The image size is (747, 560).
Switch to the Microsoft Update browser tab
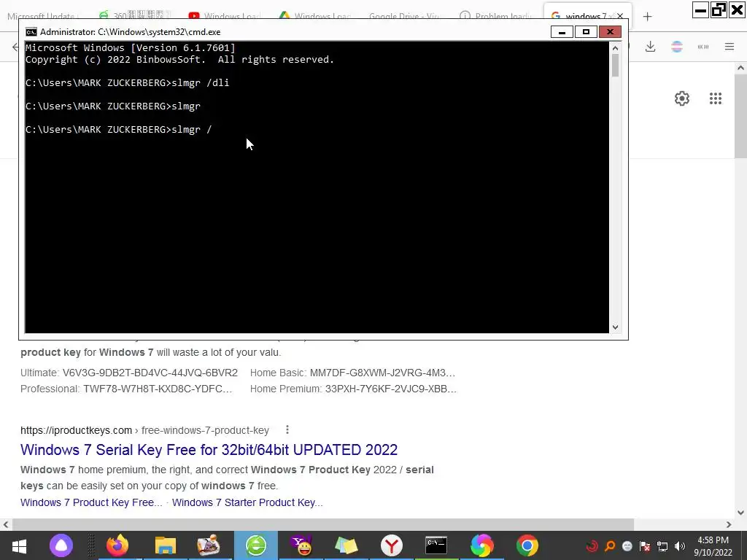tap(43, 16)
